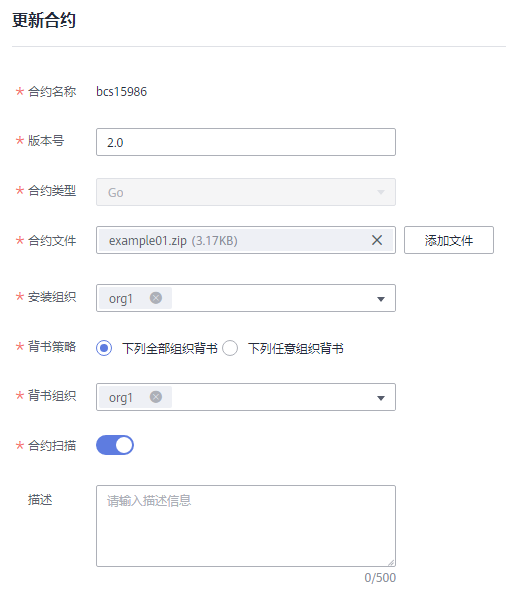Click the org1 tag in 背书组织
This screenshot has width=506, height=590.
point(121,398)
